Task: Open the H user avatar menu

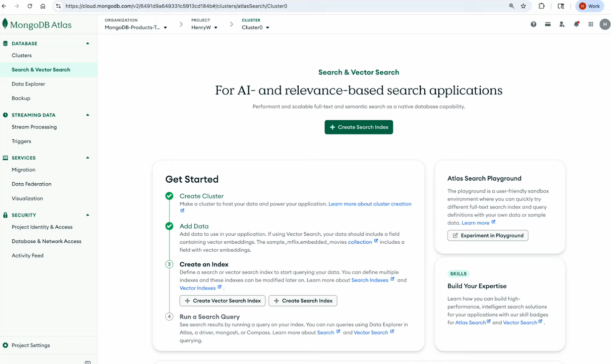Action: click(605, 24)
